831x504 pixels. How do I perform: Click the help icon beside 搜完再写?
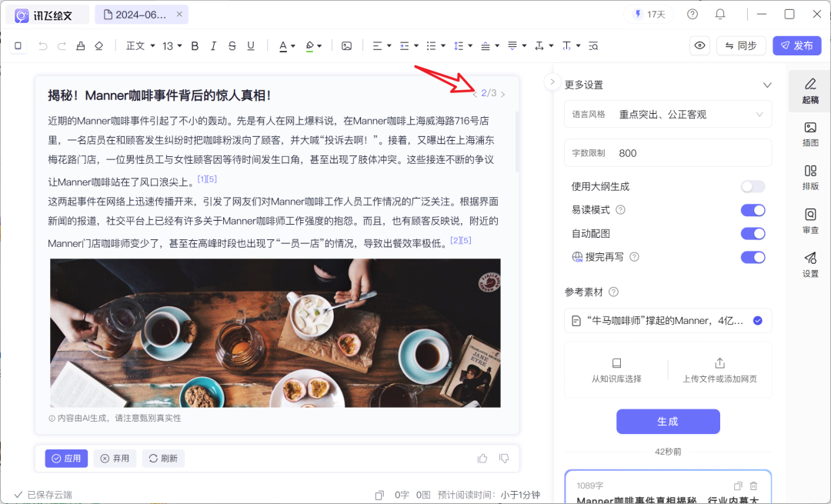point(634,257)
